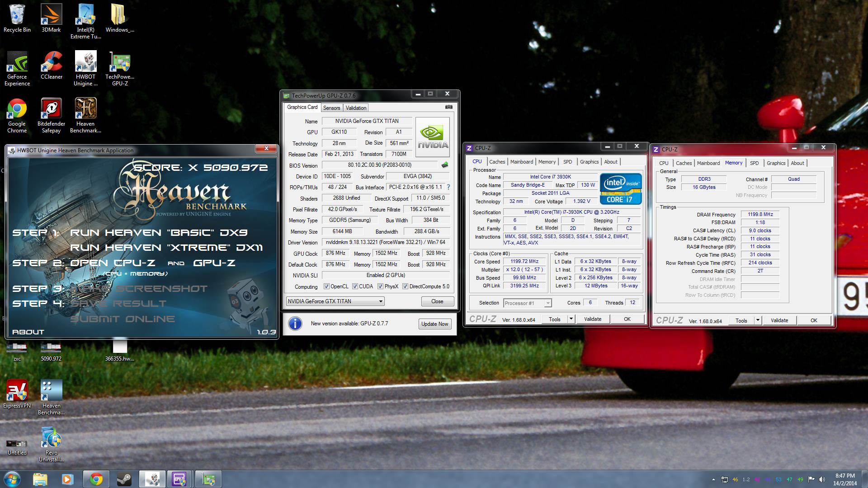This screenshot has height=488, width=868.
Task: Switch to the Sensors tab in GPU-Z
Action: click(331, 108)
